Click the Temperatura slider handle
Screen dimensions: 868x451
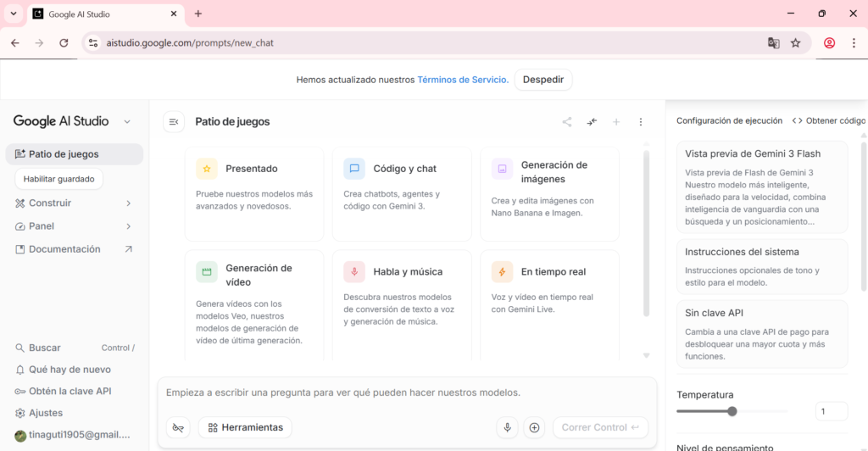coord(732,411)
